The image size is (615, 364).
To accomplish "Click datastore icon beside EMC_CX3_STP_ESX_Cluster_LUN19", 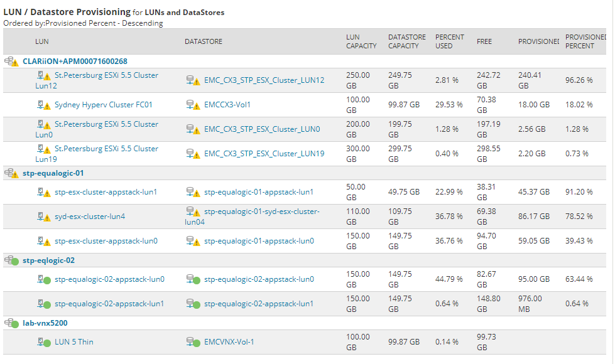I will coord(193,154).
